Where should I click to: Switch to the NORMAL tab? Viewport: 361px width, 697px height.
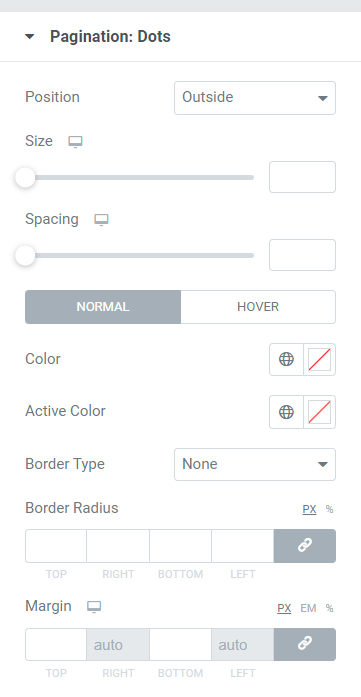[x=103, y=307]
